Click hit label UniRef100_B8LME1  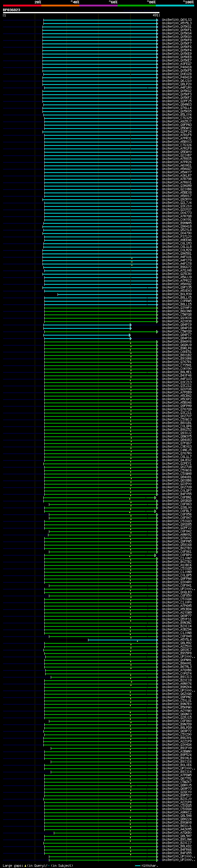click(x=177, y=372)
